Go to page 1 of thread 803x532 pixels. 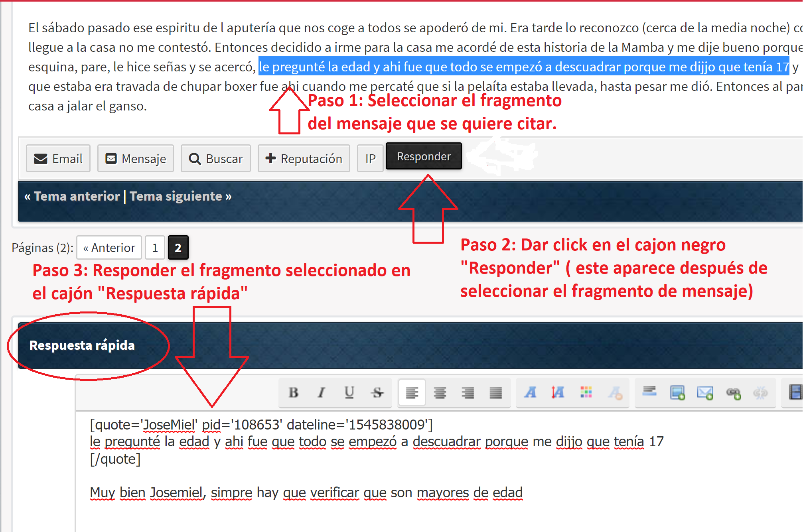(155, 248)
